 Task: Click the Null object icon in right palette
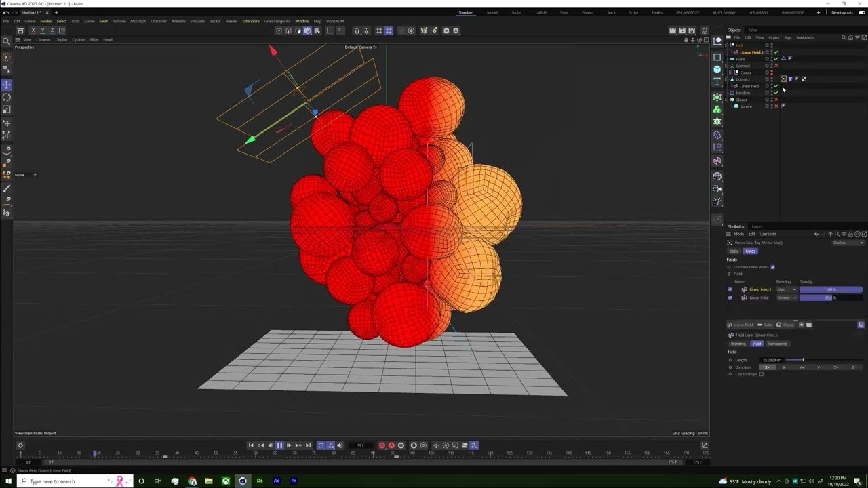click(717, 41)
